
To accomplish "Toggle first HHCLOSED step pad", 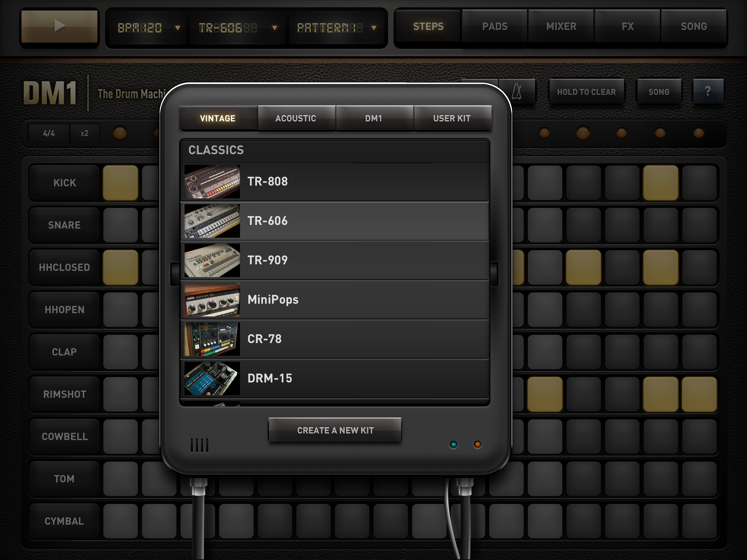I will coord(120,267).
